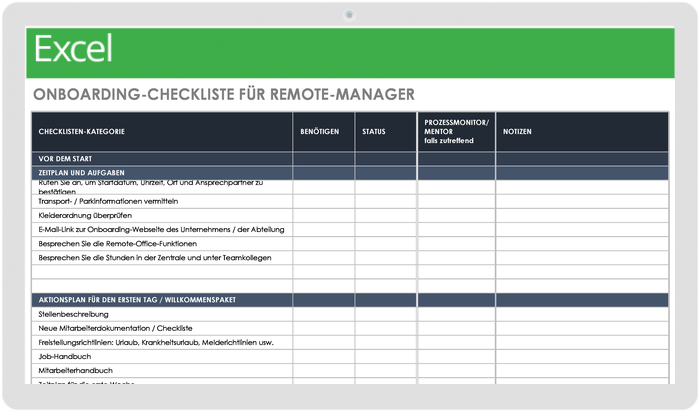Click 'Aktionsplan für den ersten Tag / Willkommenspaket' row
700x412 pixels.
350,300
